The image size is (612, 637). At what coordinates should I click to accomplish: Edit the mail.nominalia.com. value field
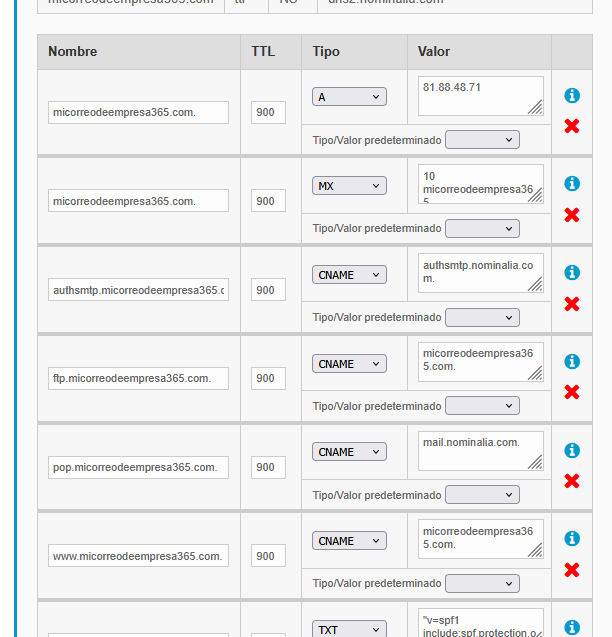(480, 451)
